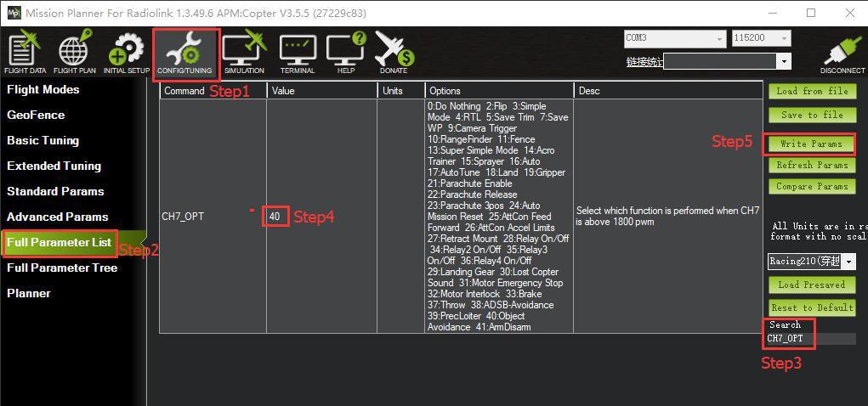The height and width of the screenshot is (406, 868).
Task: Switch to Full Parameter Tree
Action: coord(62,268)
